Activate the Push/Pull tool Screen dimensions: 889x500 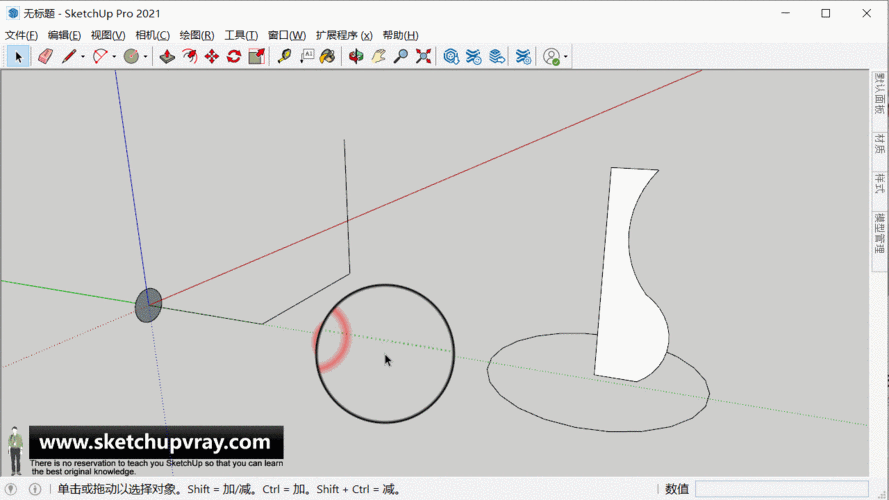167,57
